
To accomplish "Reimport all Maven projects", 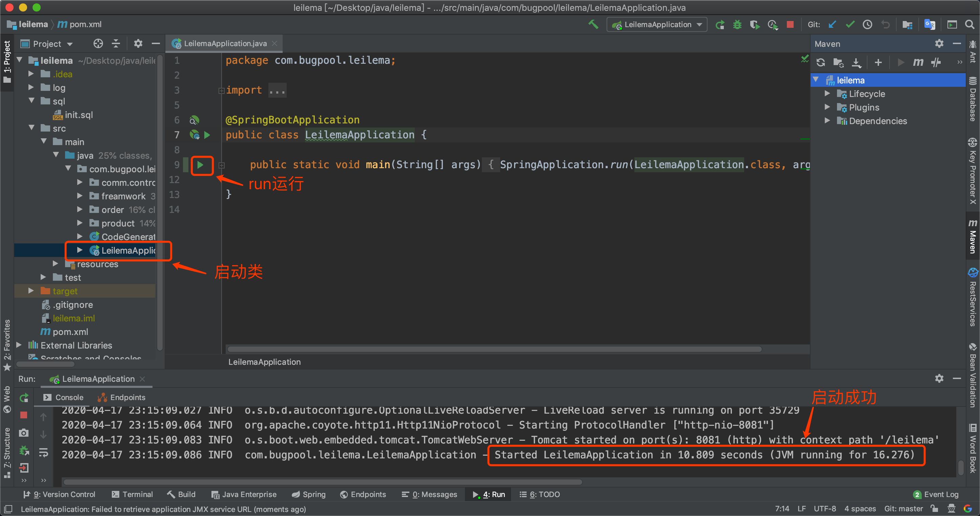I will 821,62.
